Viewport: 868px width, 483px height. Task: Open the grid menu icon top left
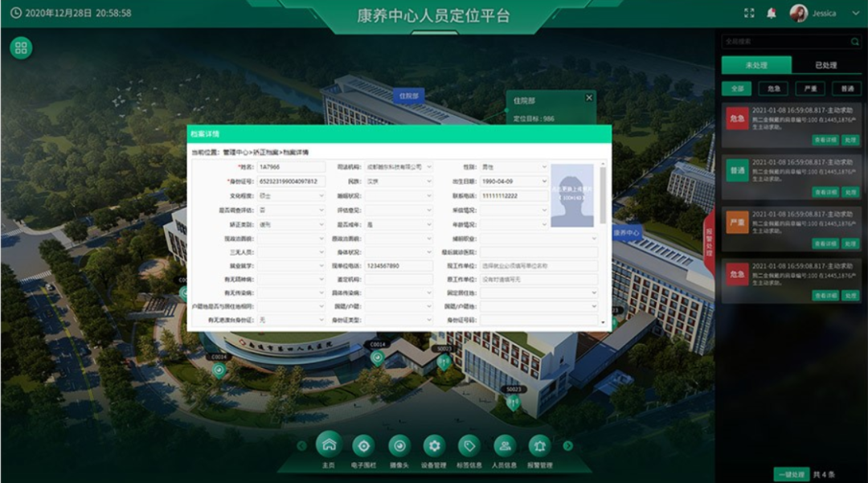[20, 47]
